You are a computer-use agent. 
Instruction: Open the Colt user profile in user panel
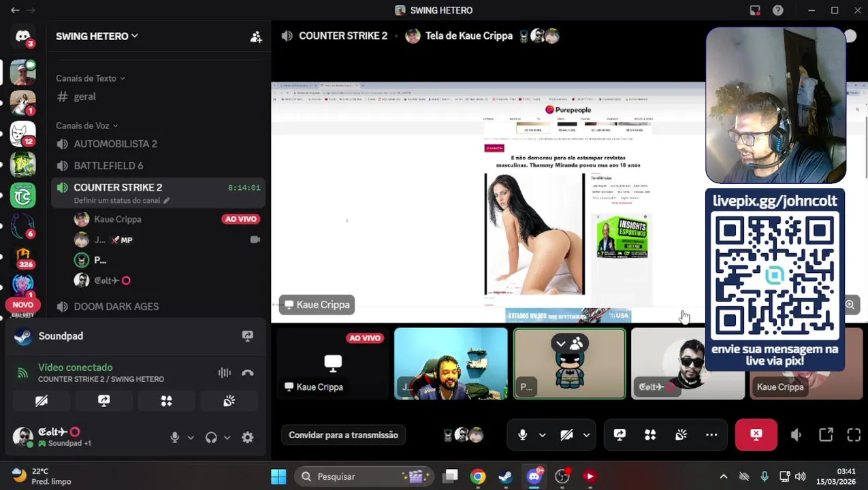pyautogui.click(x=51, y=437)
